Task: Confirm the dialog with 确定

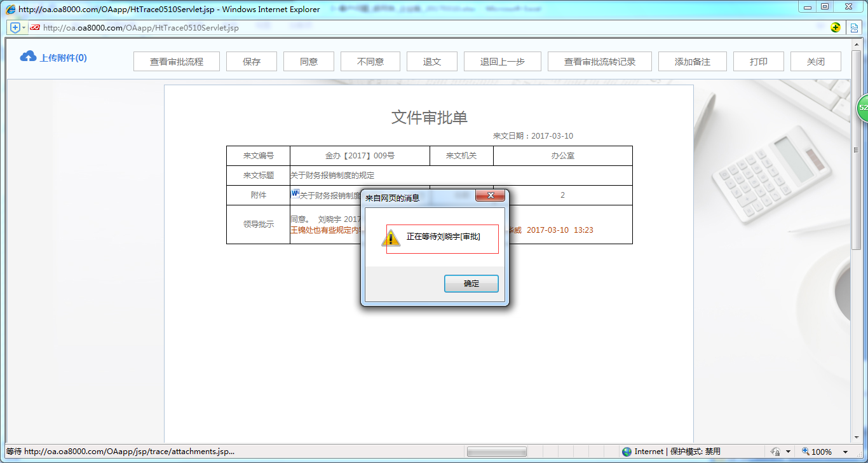Action: tap(471, 284)
